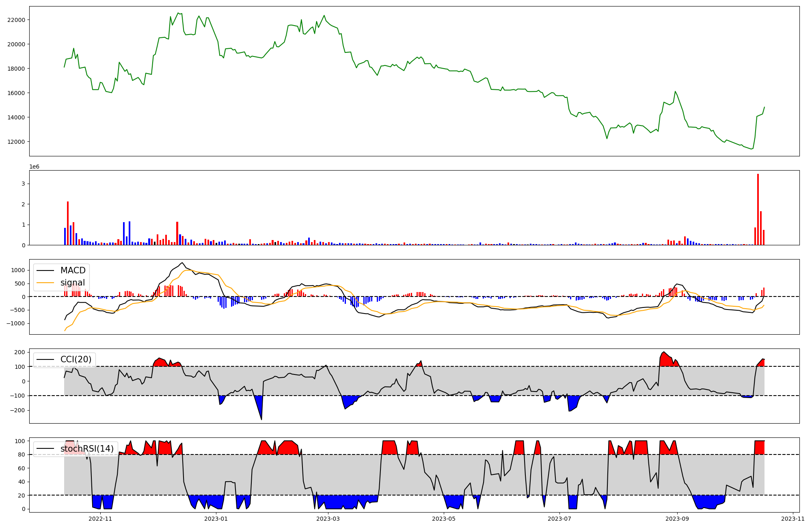
Task: Click the 2023-09 x-axis date label
Action: coord(677,519)
